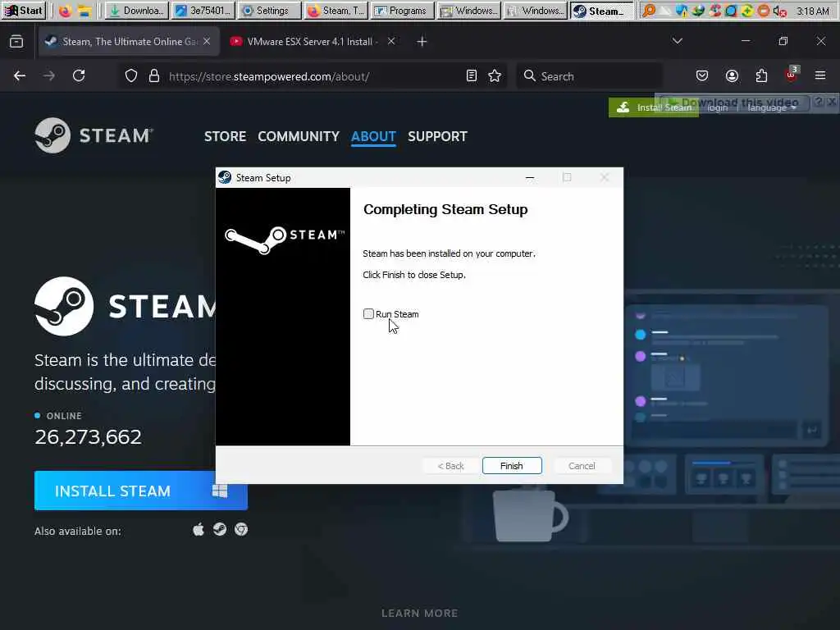This screenshot has width=840, height=630.
Task: Select the SteamOS download icon
Action: point(220,530)
